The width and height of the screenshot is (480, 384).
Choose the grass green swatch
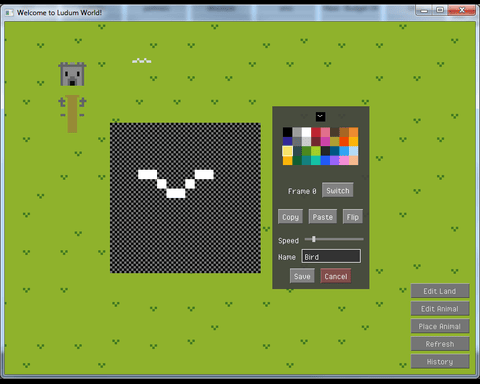307,151
